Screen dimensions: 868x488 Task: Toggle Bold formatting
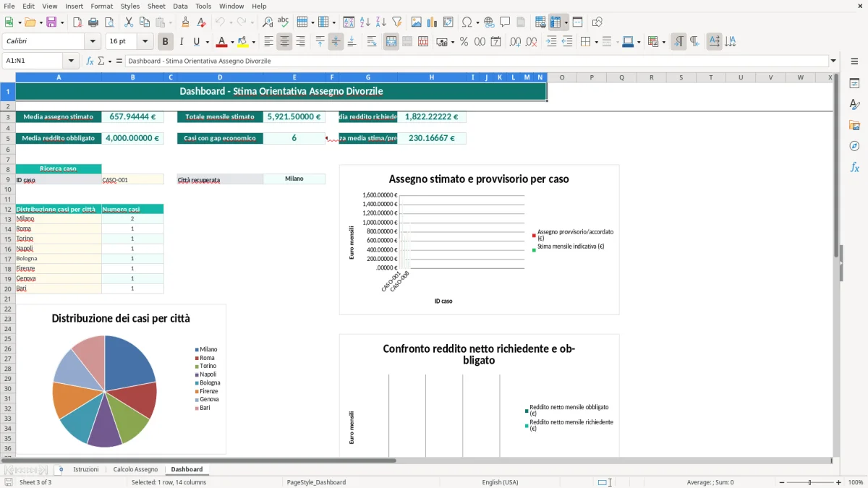(x=166, y=42)
